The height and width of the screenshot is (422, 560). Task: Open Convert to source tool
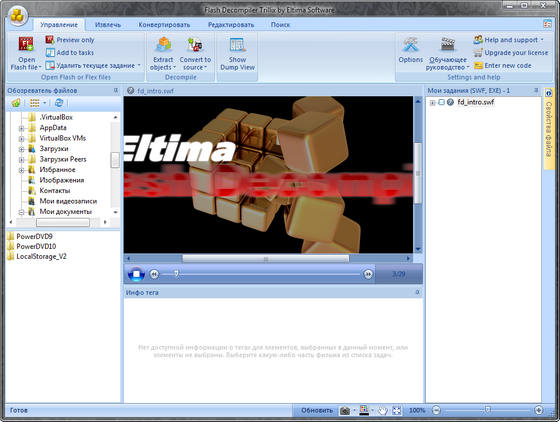(195, 54)
